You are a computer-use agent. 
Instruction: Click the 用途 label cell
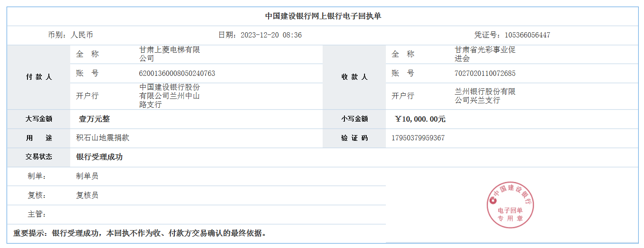39,138
